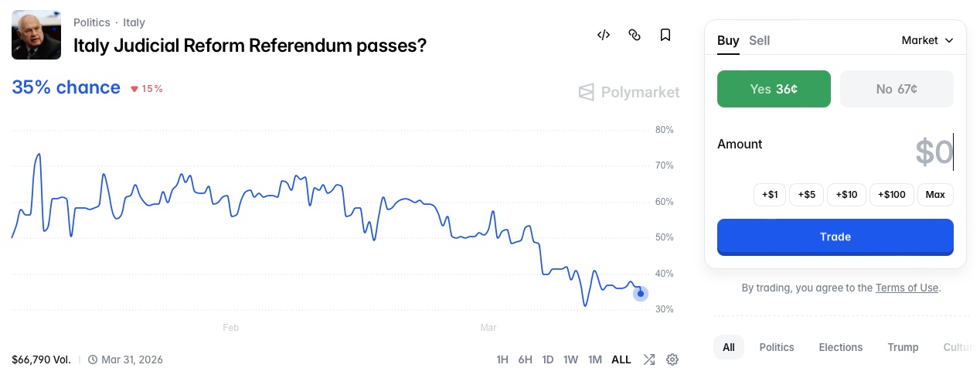Bookmark this referendum market
This screenshot has height=368, width=980.
coord(665,35)
